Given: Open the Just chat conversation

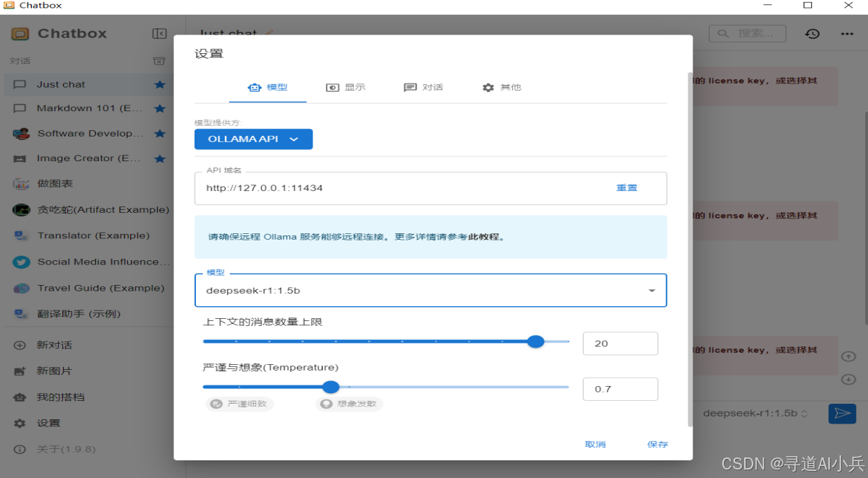Looking at the screenshot, I should click(x=88, y=84).
